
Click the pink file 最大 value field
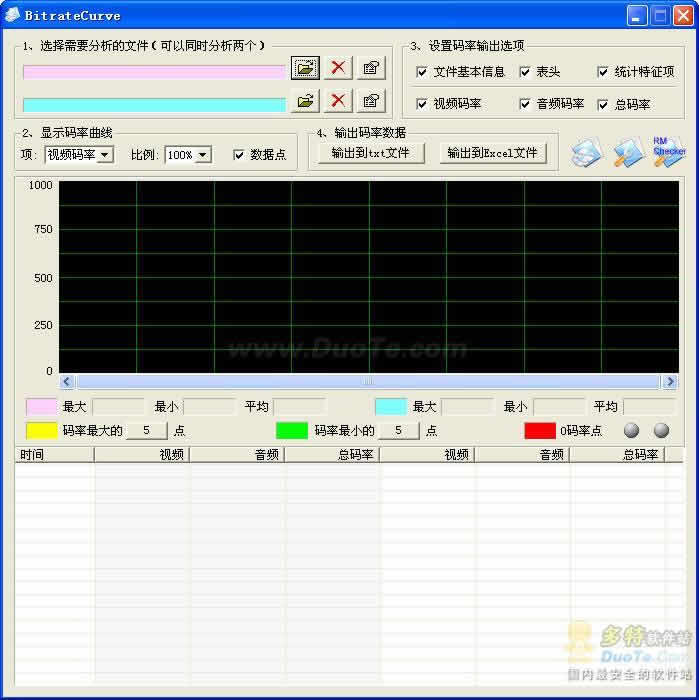tap(118, 407)
